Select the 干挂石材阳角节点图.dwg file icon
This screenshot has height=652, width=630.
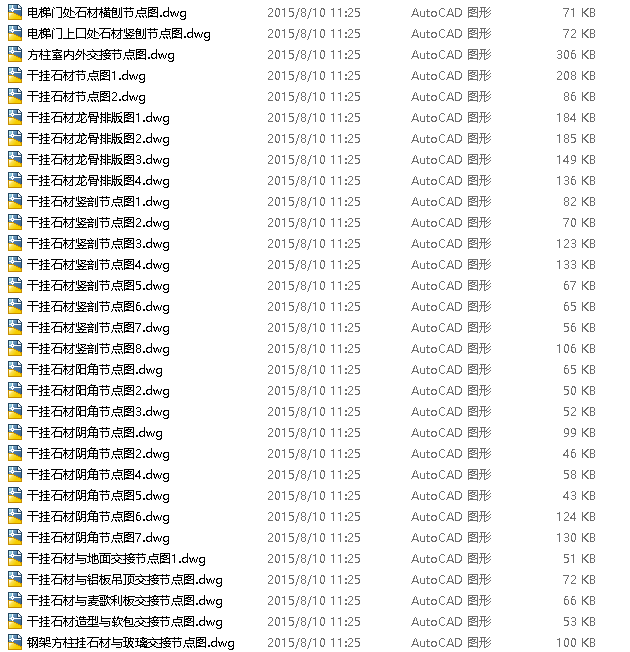pos(15,370)
